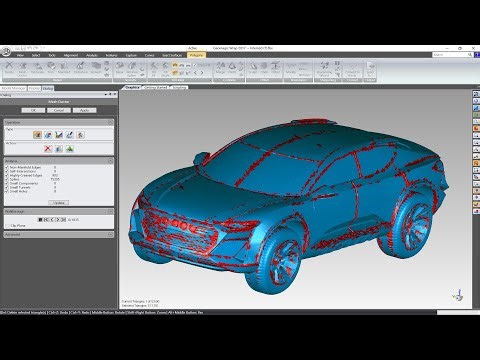Open the Capture ribbon tab

click(131, 55)
